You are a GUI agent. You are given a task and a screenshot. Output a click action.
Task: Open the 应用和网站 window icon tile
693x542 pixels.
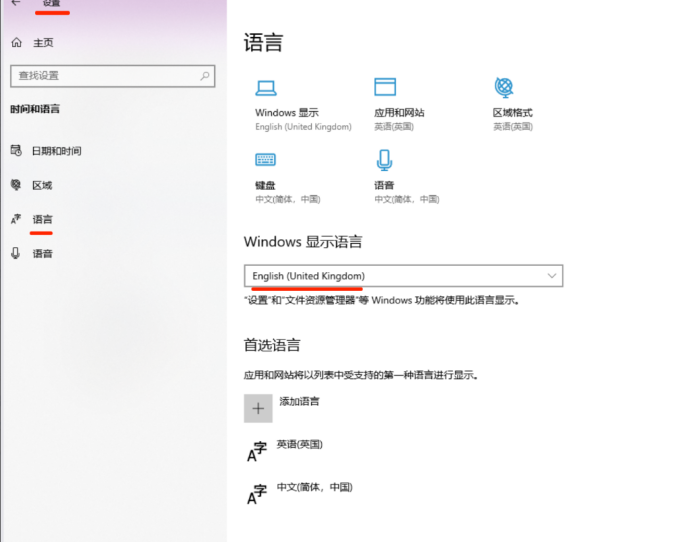[385, 88]
